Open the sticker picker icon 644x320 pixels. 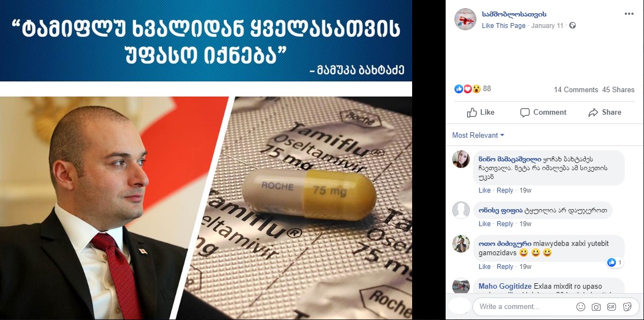(627, 306)
